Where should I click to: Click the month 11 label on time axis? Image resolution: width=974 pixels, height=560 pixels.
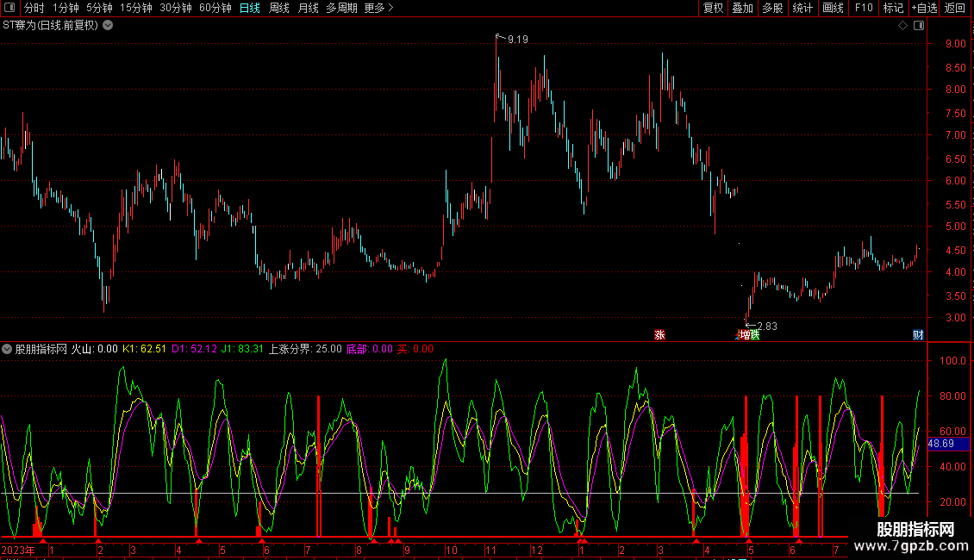(x=490, y=550)
